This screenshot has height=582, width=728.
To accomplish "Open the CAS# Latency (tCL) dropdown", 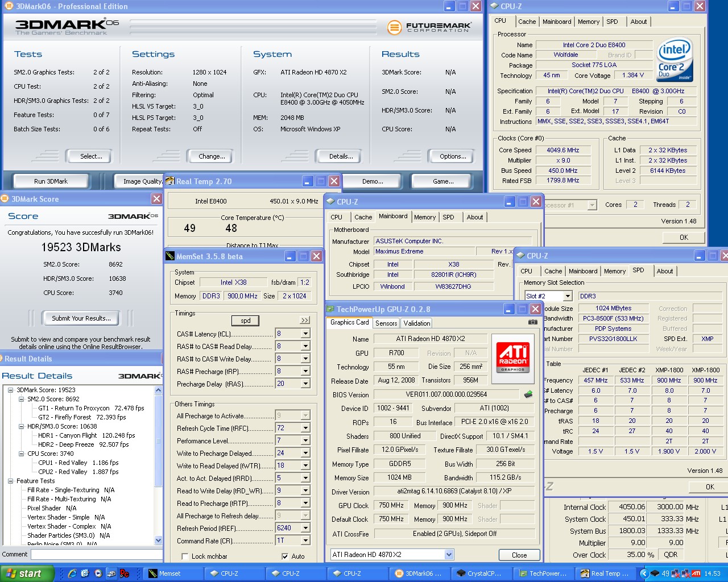I will pos(305,334).
